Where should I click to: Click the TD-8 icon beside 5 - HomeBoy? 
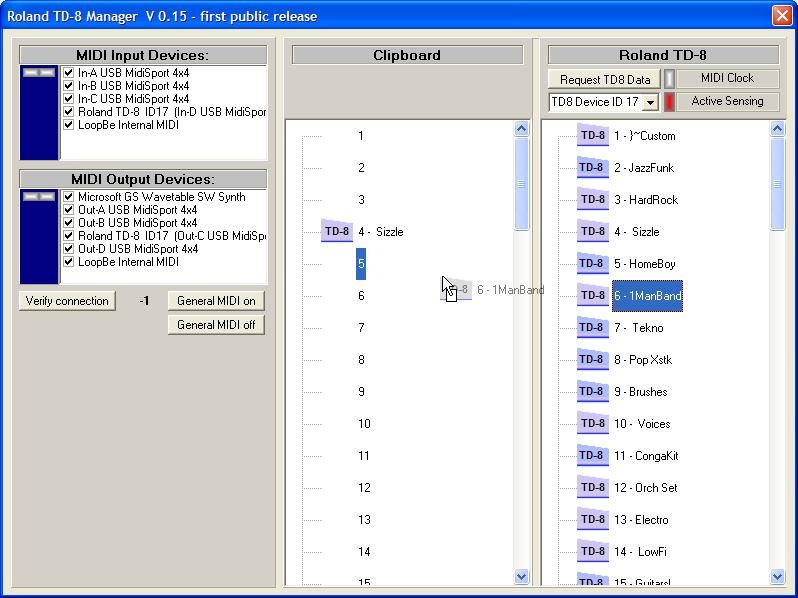[x=593, y=264]
